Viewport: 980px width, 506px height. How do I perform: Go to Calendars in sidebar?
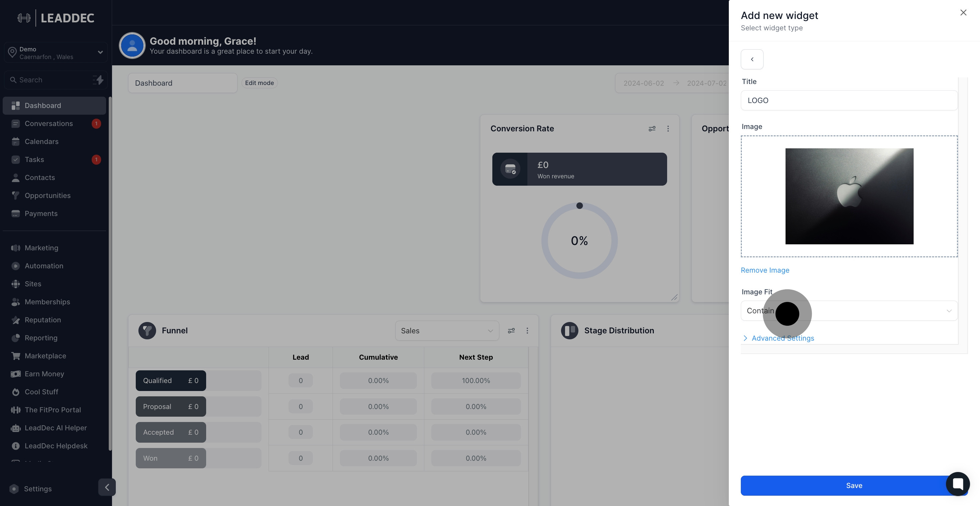click(x=54, y=141)
